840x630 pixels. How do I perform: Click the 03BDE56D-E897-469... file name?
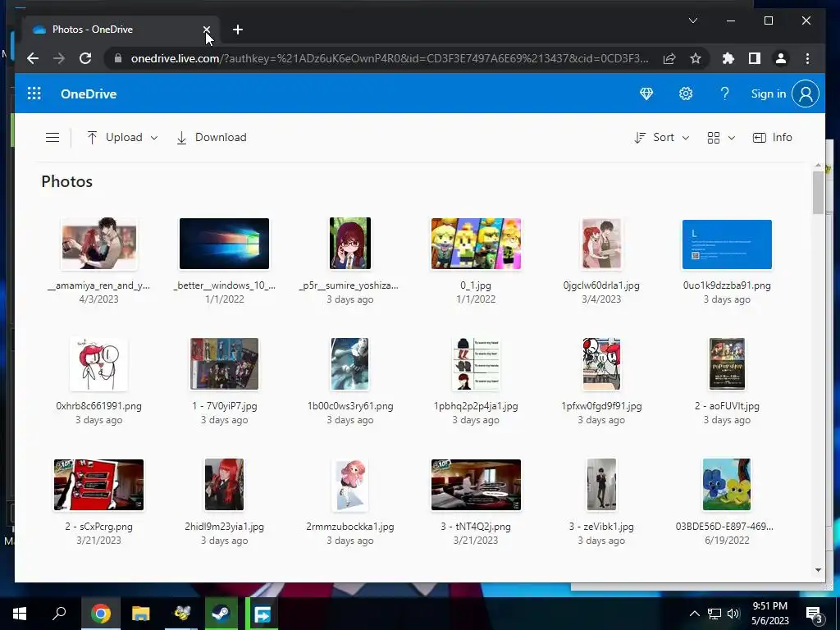pyautogui.click(x=724, y=527)
